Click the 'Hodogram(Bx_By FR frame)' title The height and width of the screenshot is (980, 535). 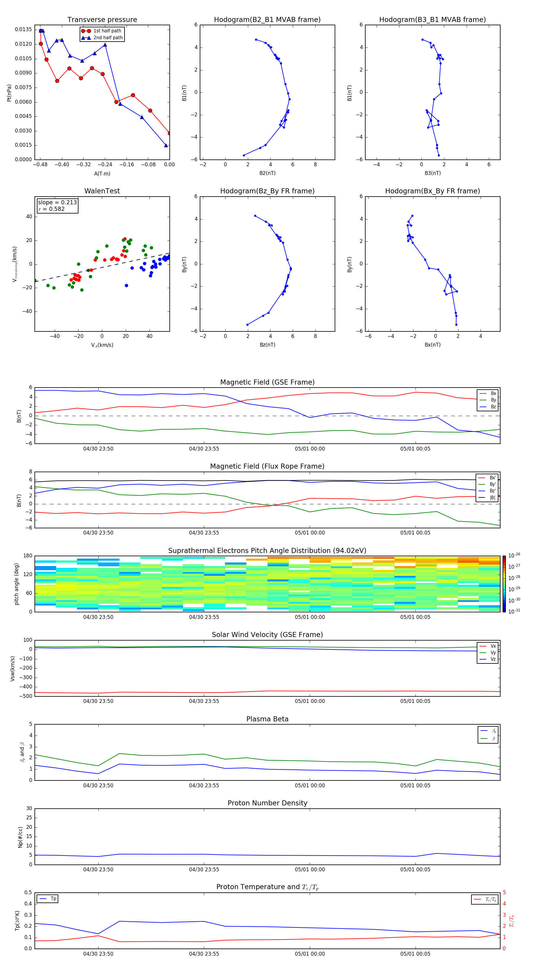click(432, 191)
